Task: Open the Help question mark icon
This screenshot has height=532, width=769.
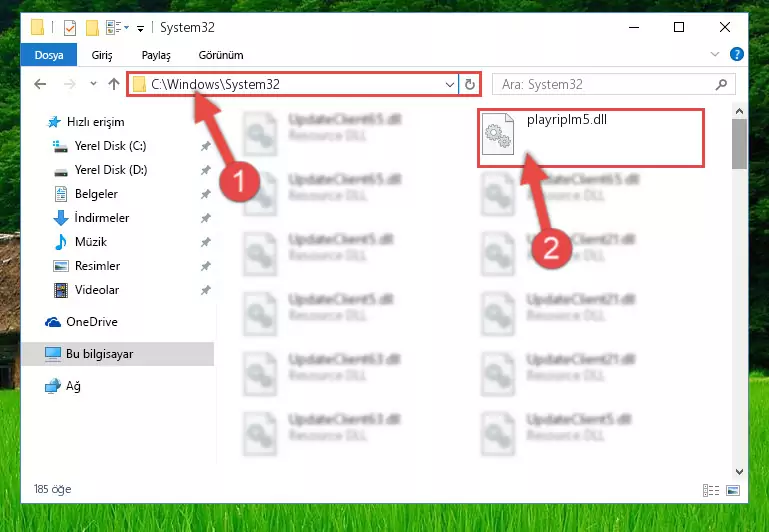Action: coord(736,54)
